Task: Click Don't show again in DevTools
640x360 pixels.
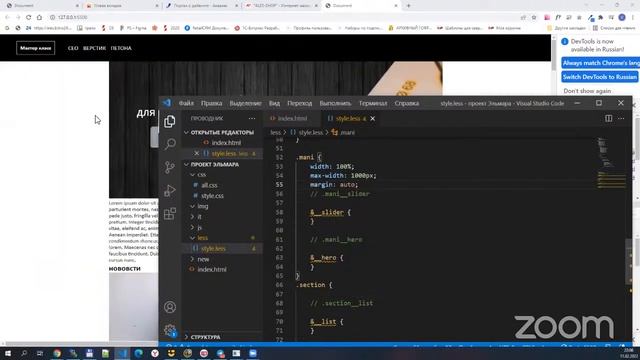Action: pos(587,91)
